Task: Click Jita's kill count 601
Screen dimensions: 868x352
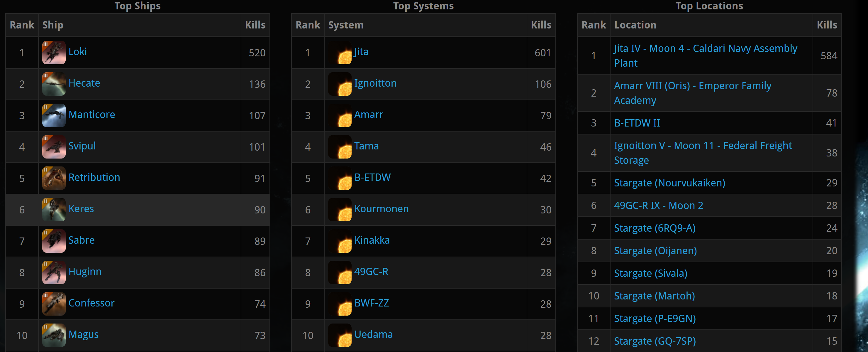Action: (x=543, y=53)
